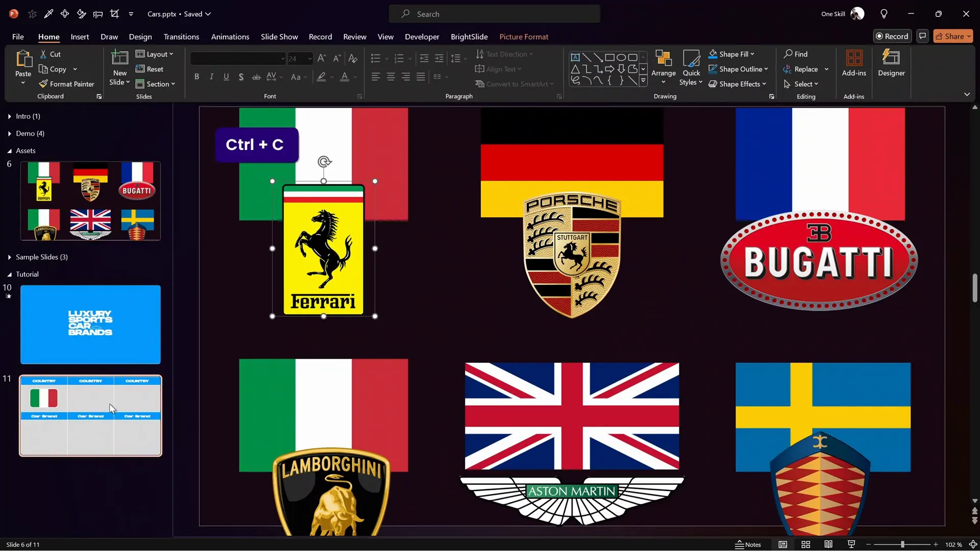
Task: Toggle Italic formatting
Action: pos(211,77)
